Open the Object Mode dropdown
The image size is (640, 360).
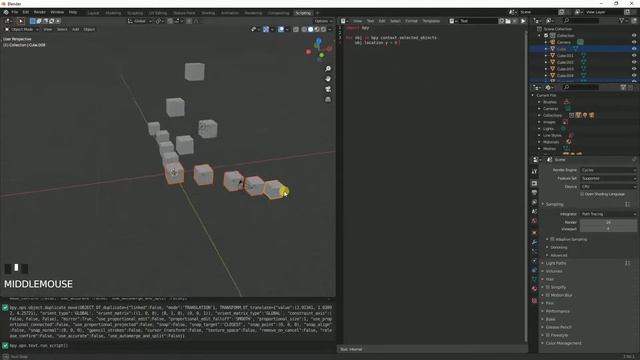click(22, 29)
